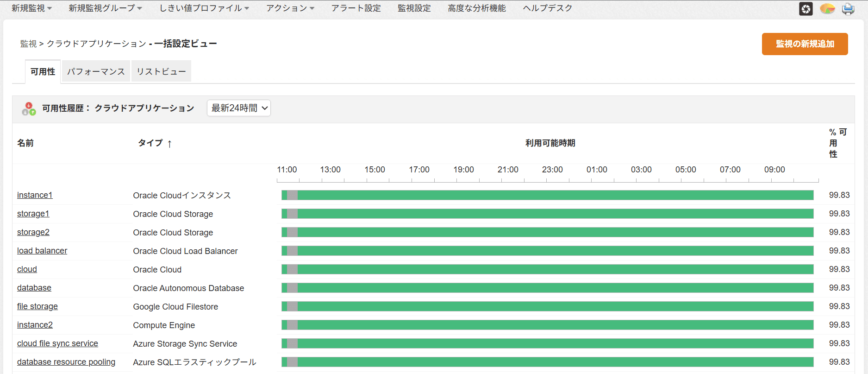Click the Google Cloud Filestore type cell
Image resolution: width=868 pixels, height=374 pixels.
coord(175,306)
